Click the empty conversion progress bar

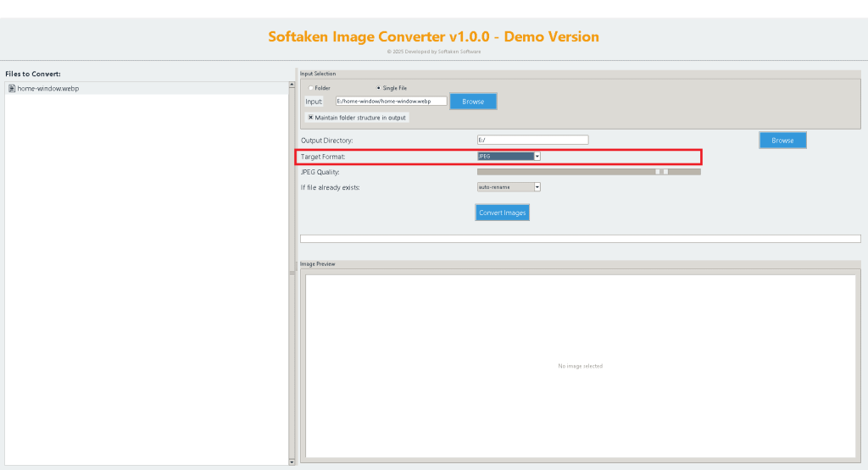coord(580,239)
